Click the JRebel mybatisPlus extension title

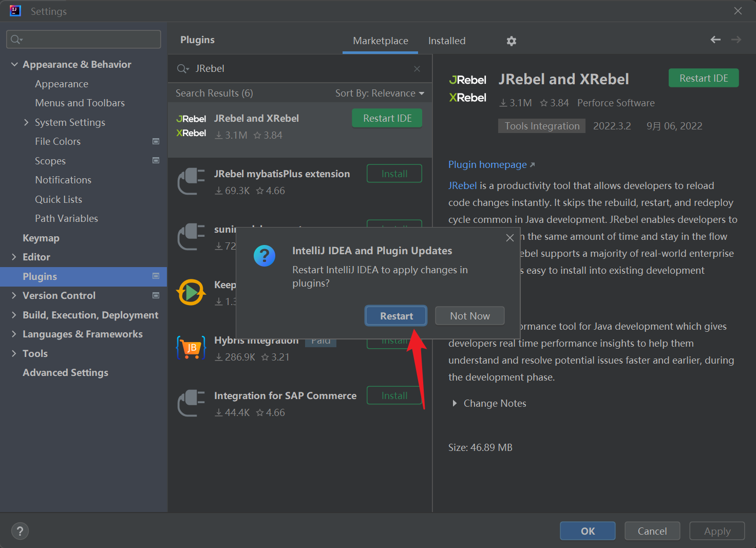(282, 174)
